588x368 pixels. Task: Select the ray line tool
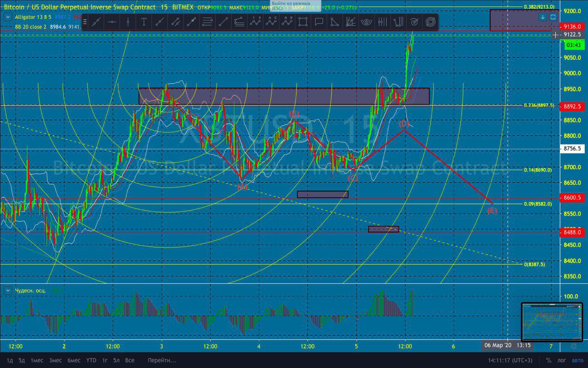tap(159, 22)
